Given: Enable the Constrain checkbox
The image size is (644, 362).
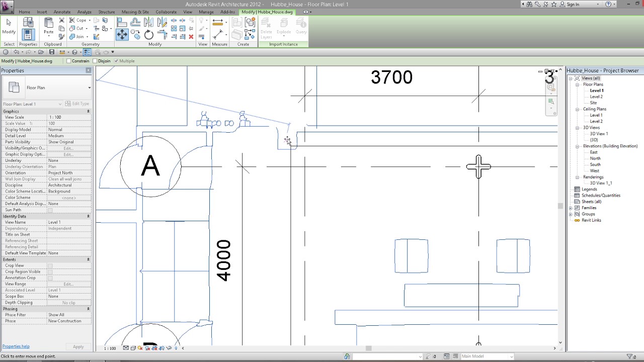Looking at the screenshot, I should [69, 61].
